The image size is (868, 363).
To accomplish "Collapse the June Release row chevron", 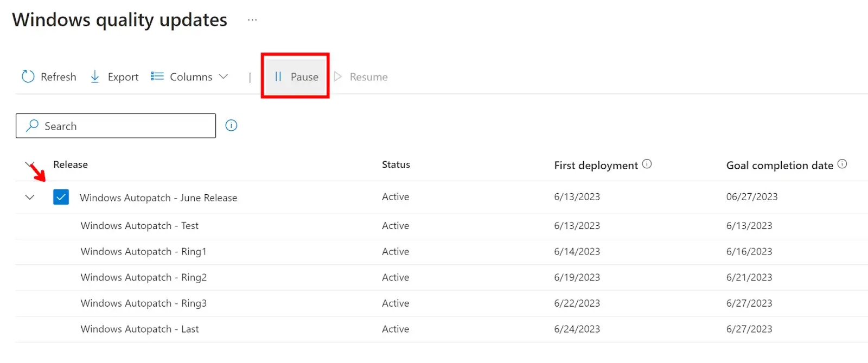I will [30, 197].
